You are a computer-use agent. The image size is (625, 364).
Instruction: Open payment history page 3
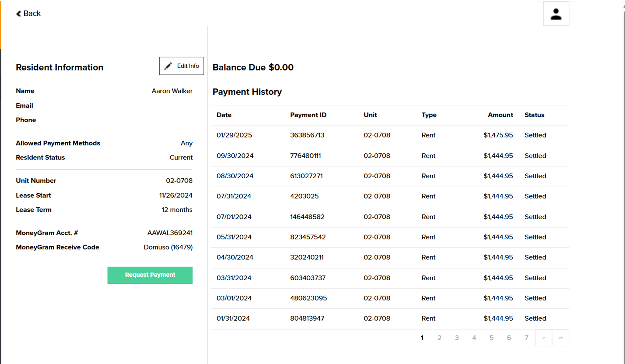457,338
